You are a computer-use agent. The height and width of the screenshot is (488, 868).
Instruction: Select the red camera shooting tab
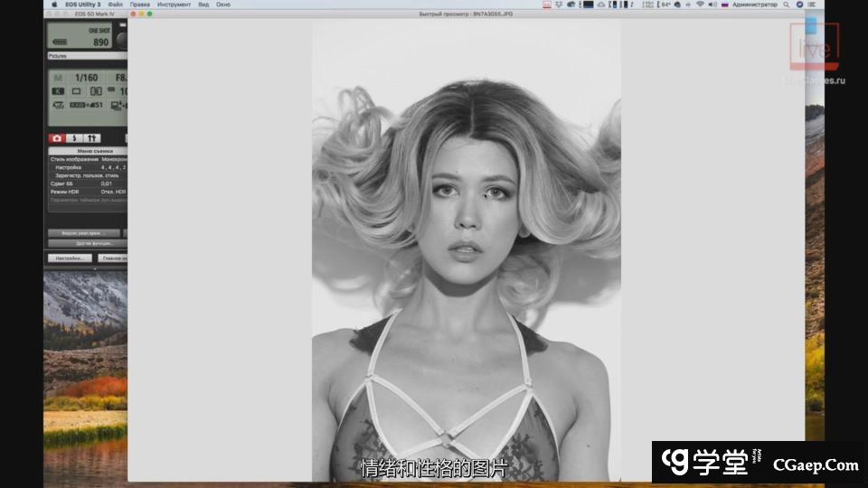[x=57, y=138]
